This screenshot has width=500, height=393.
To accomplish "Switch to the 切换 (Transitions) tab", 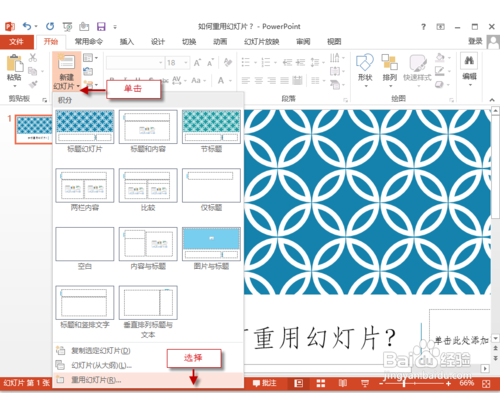I will (x=189, y=42).
